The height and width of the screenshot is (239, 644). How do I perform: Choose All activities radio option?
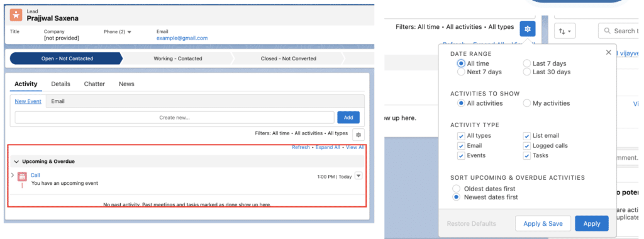(x=461, y=104)
